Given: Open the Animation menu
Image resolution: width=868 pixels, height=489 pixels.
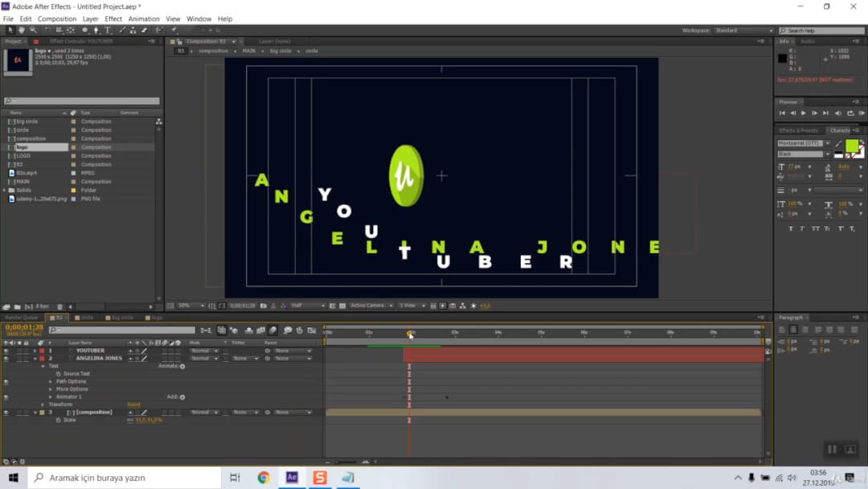Looking at the screenshot, I should pyautogui.click(x=144, y=18).
